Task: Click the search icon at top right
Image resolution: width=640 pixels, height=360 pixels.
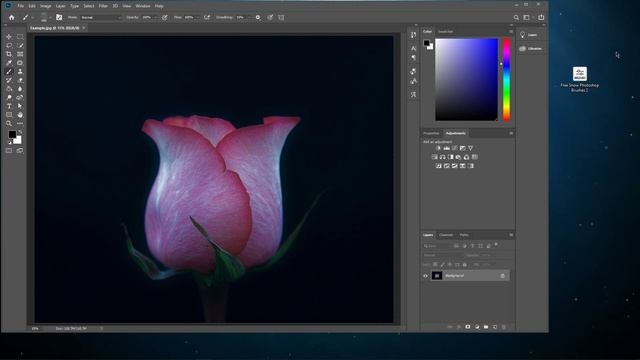Action: coord(516,18)
